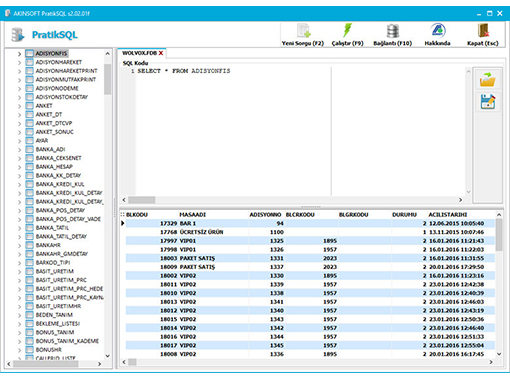The height and width of the screenshot is (380, 510).
Task: Click grid column chooser indicator beside BLKODU
Action: (x=122, y=215)
